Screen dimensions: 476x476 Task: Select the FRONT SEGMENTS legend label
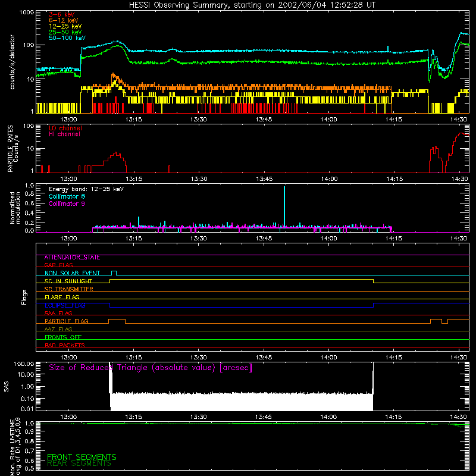tap(82, 457)
